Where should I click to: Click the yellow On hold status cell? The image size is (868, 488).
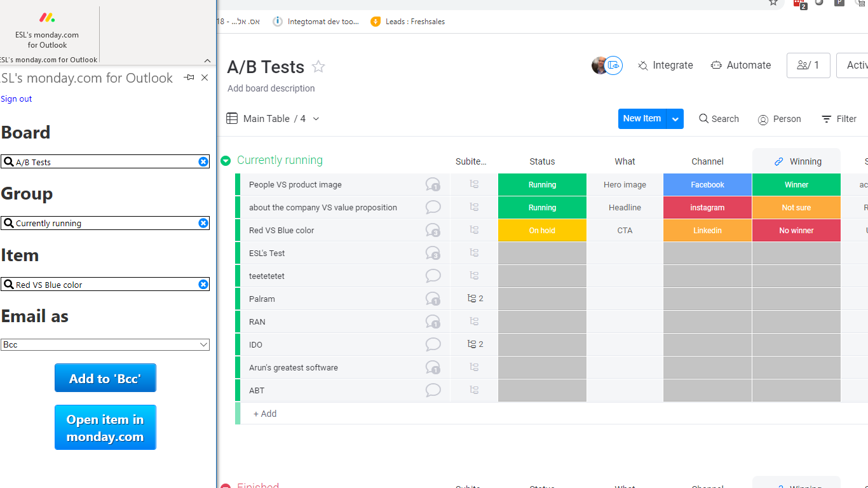tap(542, 230)
